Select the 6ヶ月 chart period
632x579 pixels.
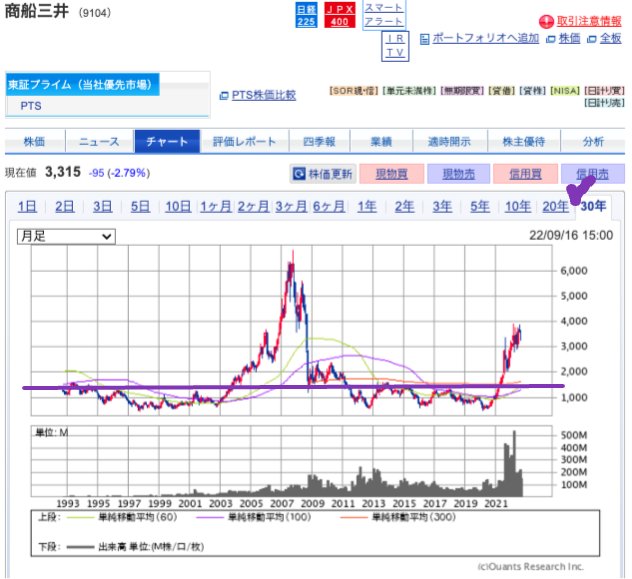pyautogui.click(x=329, y=207)
